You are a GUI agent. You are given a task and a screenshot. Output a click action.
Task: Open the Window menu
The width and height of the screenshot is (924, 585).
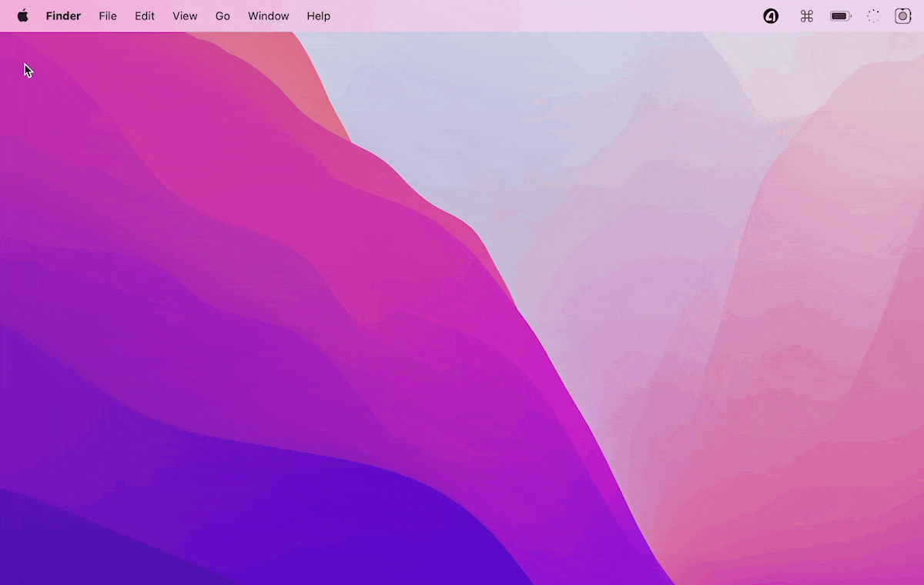click(x=269, y=16)
